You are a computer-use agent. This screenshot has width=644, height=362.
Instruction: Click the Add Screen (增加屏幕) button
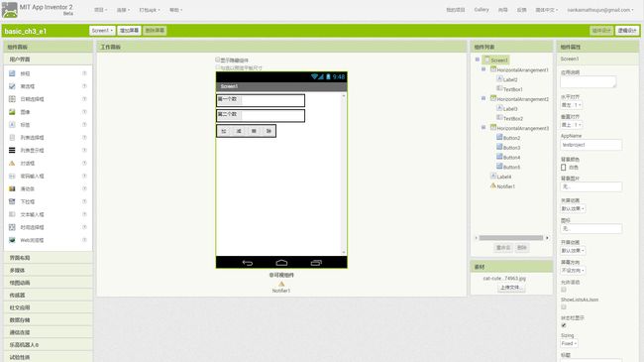pos(129,31)
